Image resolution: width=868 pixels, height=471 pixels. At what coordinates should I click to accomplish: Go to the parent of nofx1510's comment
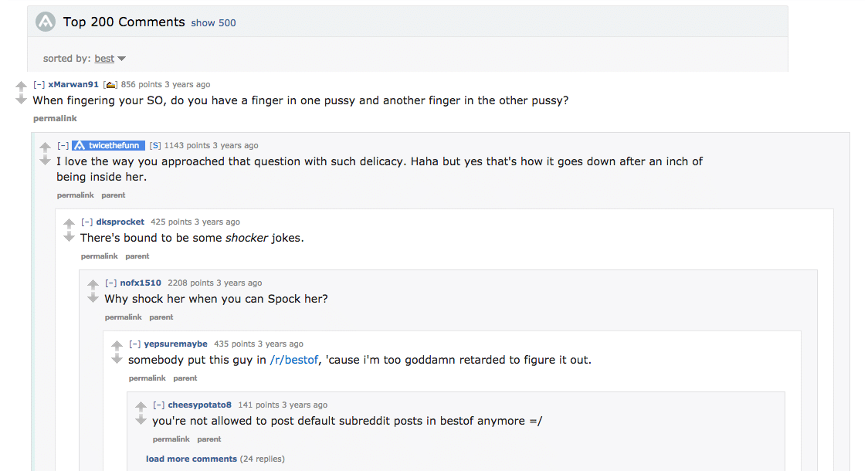pos(161,317)
